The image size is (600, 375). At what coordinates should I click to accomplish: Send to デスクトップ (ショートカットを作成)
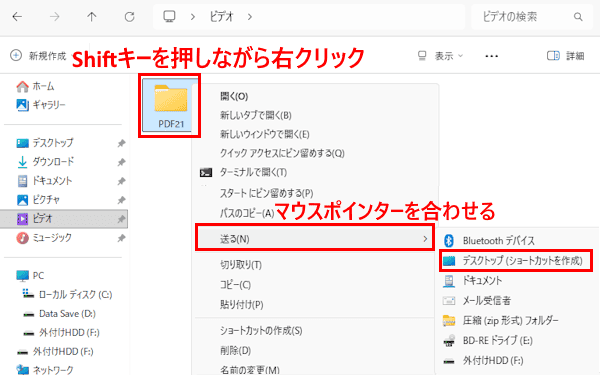pos(522,261)
